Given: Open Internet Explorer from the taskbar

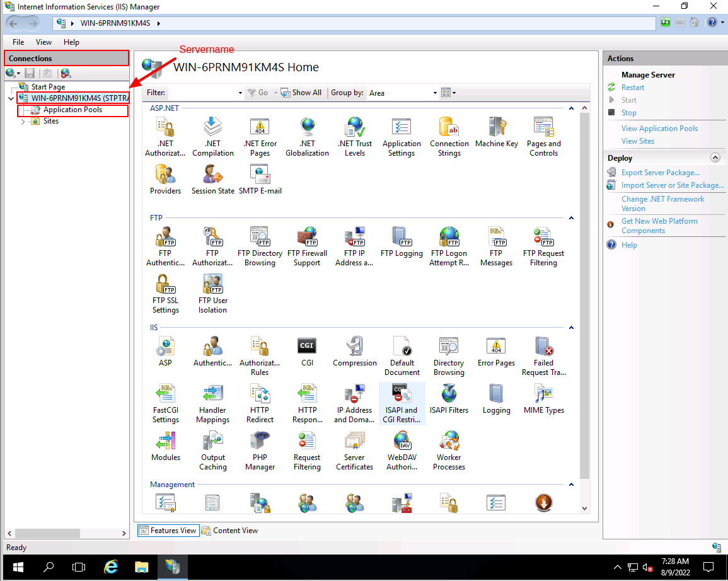Looking at the screenshot, I should [x=110, y=567].
